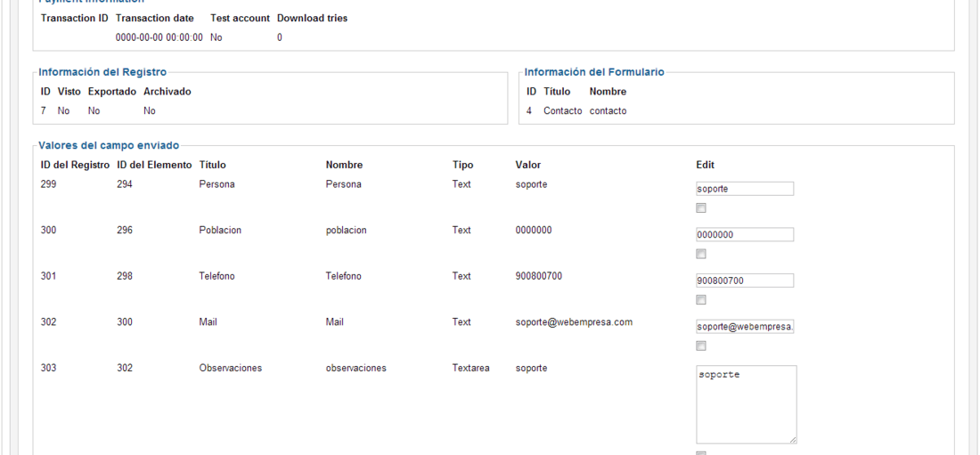Click the 'observaciones' name in Nombre column
Viewport: 980px width, 455px height.
coord(355,368)
